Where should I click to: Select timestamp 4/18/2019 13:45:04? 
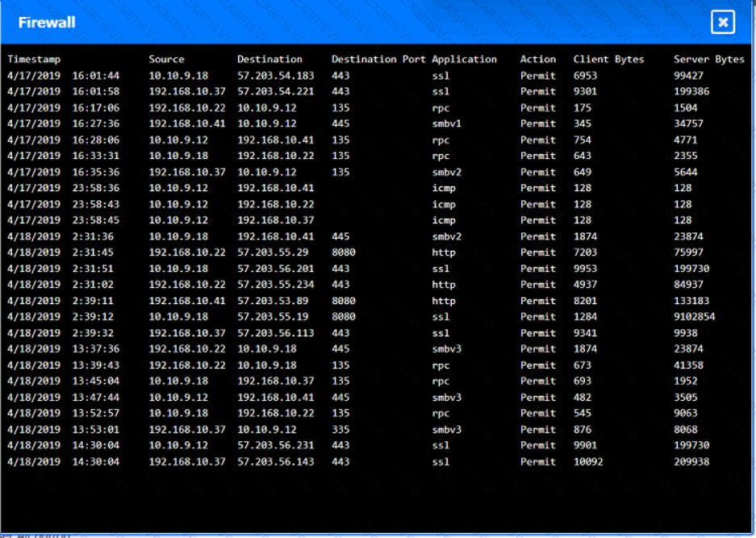pyautogui.click(x=63, y=382)
